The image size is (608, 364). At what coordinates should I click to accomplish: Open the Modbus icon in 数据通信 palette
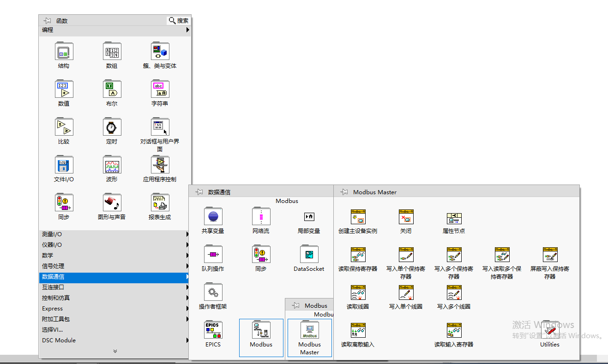[x=261, y=330]
